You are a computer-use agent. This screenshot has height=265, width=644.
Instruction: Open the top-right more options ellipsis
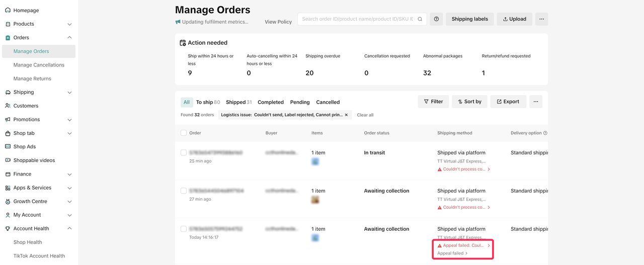541,19
